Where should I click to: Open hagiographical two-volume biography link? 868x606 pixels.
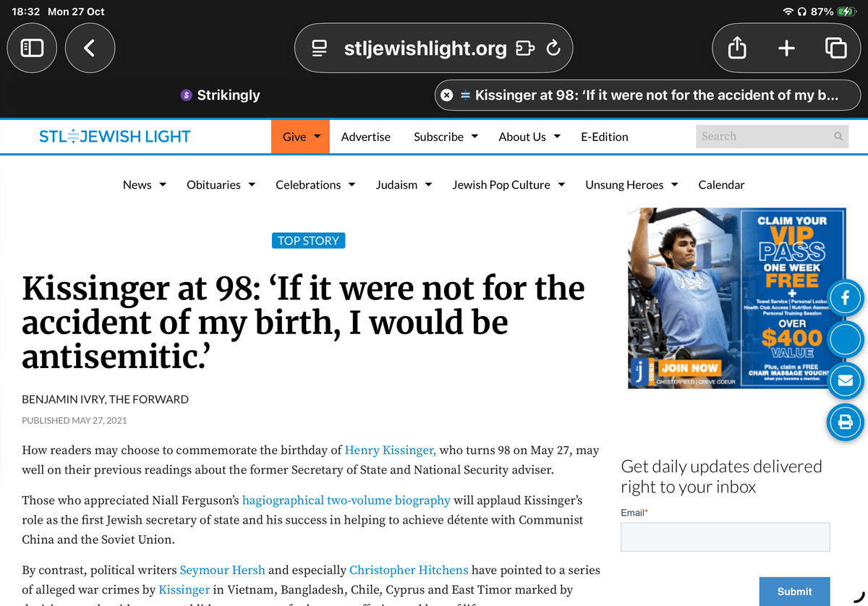(x=346, y=500)
